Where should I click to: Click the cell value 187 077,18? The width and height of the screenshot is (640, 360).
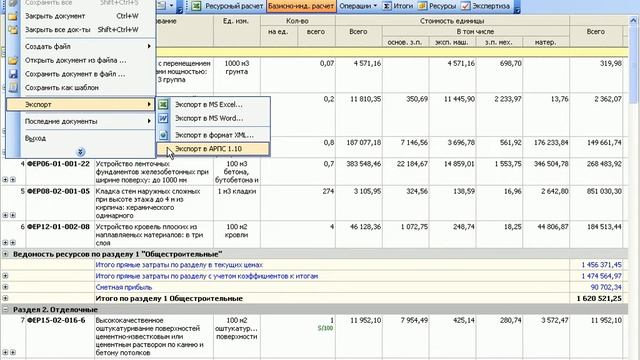363,142
